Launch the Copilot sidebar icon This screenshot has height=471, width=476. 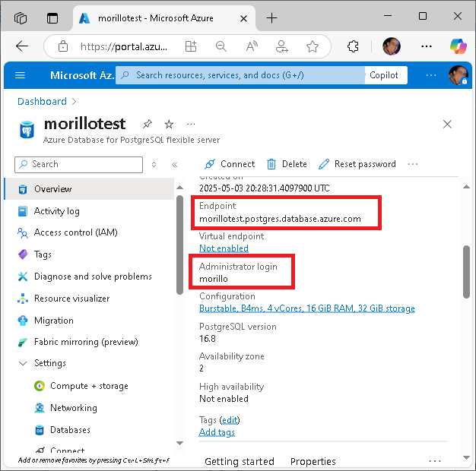(459, 46)
